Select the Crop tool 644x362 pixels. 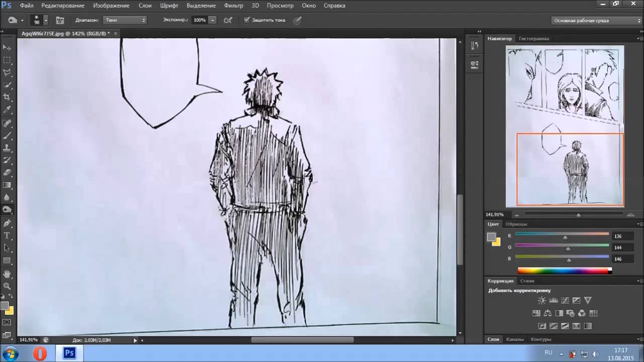7,97
